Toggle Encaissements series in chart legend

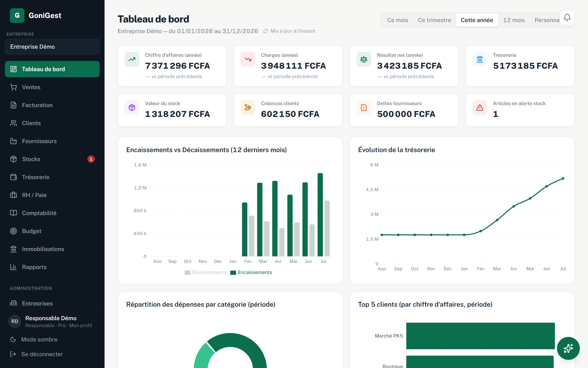[x=251, y=272]
